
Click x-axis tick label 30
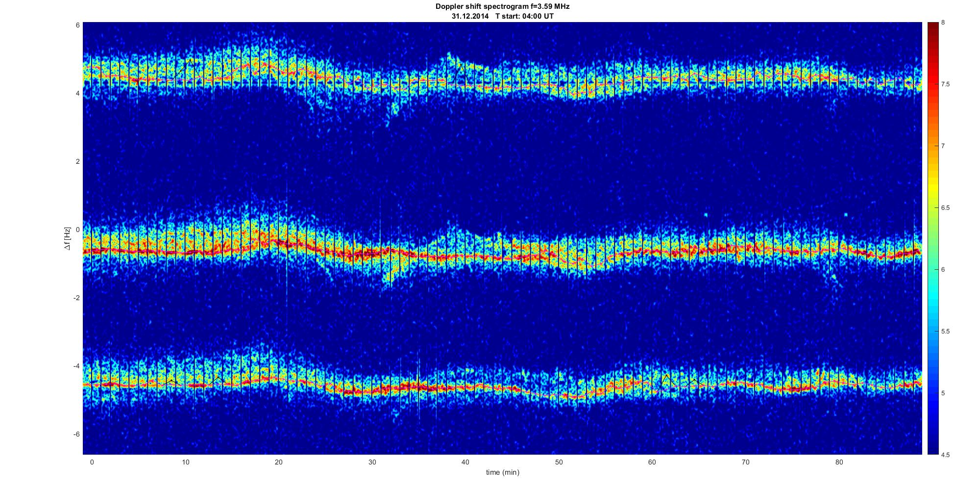tap(372, 462)
